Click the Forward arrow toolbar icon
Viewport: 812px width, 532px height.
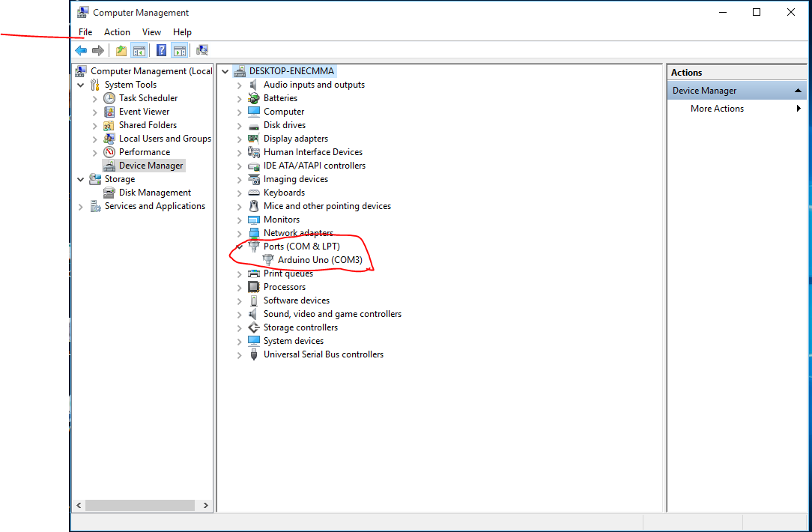(x=97, y=50)
